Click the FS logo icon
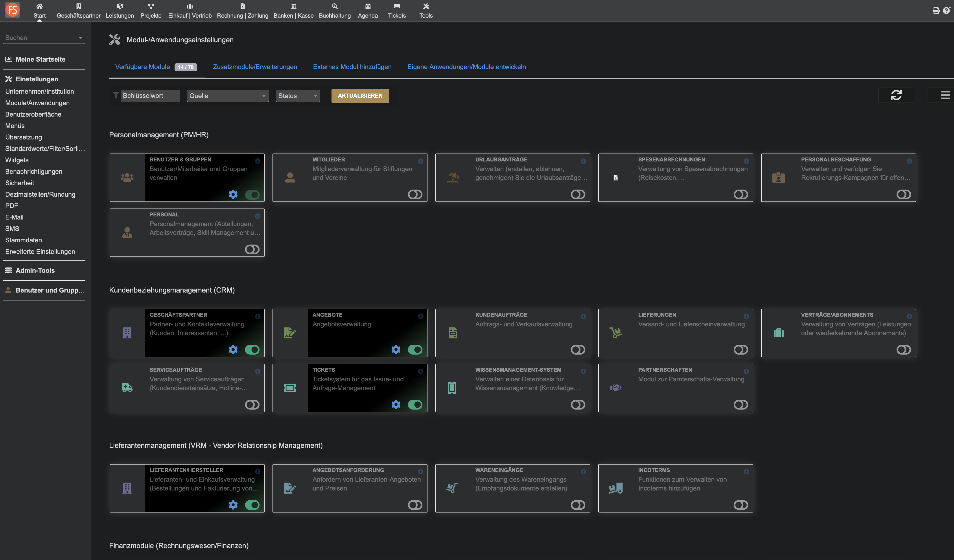The image size is (954, 560). click(13, 10)
